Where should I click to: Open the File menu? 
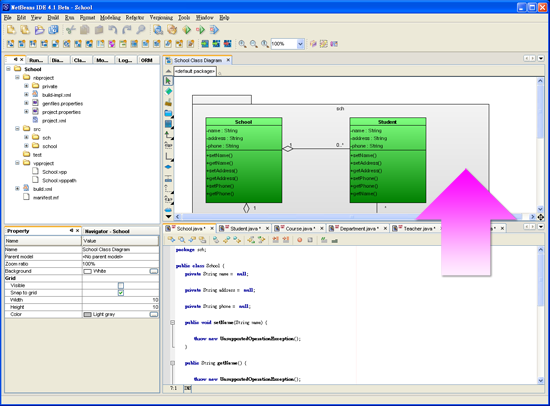click(8, 18)
